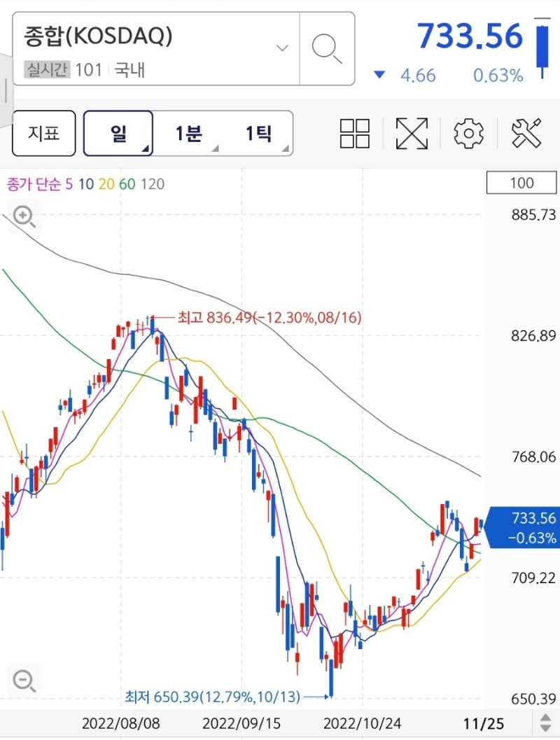This screenshot has width=560, height=740.
Task: Select the 일 daily chart period
Action: (118, 133)
